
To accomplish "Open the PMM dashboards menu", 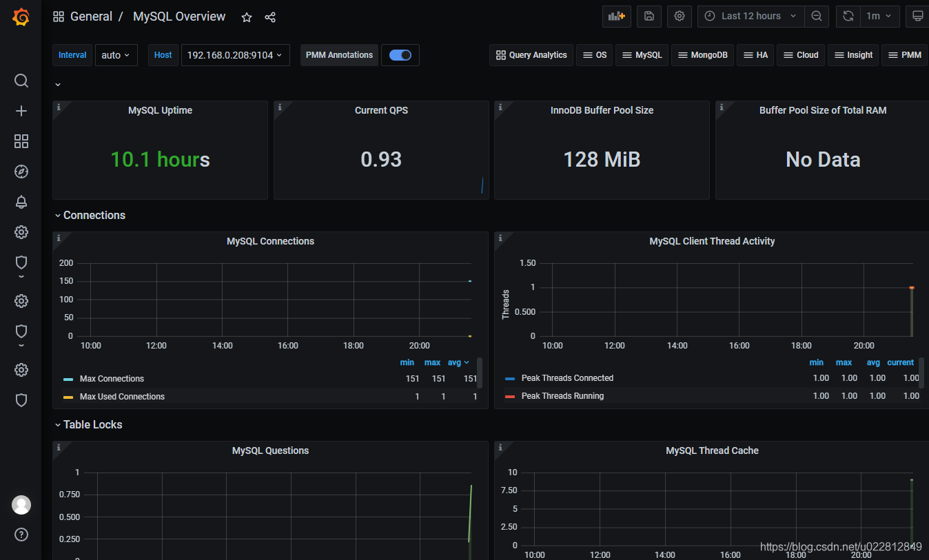I will pyautogui.click(x=904, y=55).
